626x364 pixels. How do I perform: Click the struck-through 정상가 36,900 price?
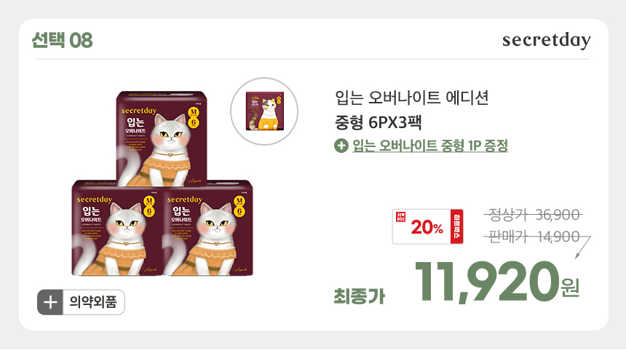pyautogui.click(x=534, y=215)
